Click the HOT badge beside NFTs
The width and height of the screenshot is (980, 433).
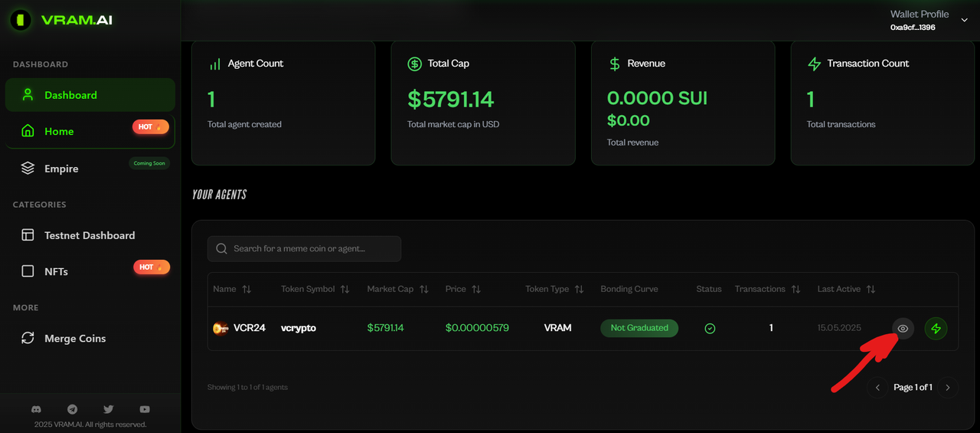151,267
